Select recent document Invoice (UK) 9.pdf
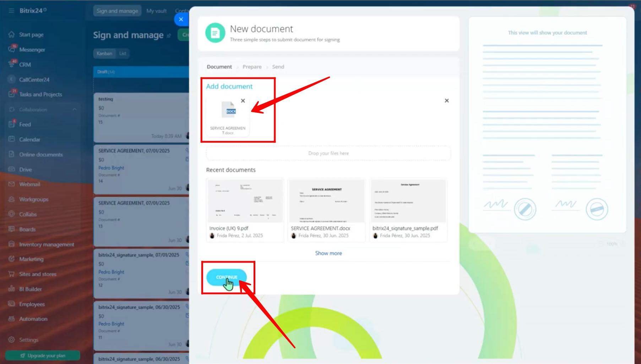The height and width of the screenshot is (364, 641). [x=245, y=210]
